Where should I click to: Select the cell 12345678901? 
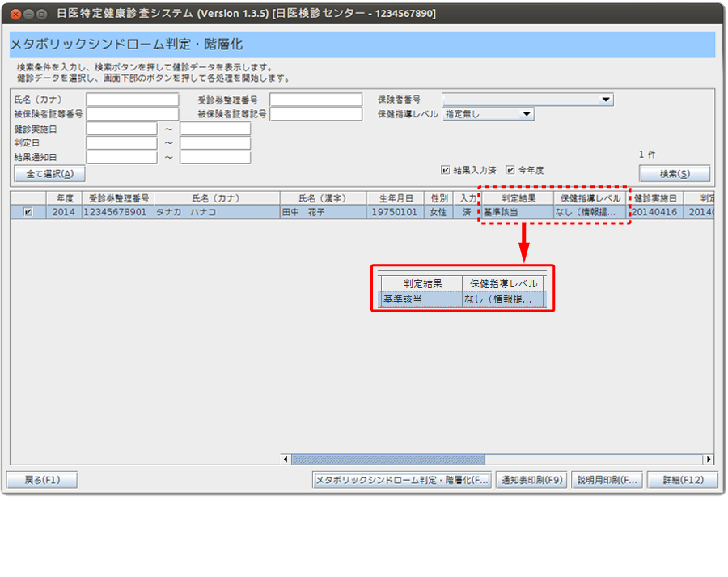click(118, 212)
